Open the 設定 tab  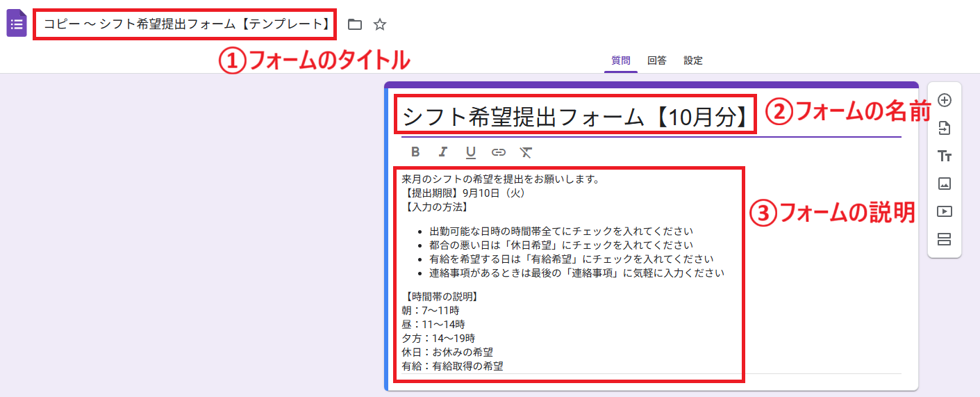(692, 60)
